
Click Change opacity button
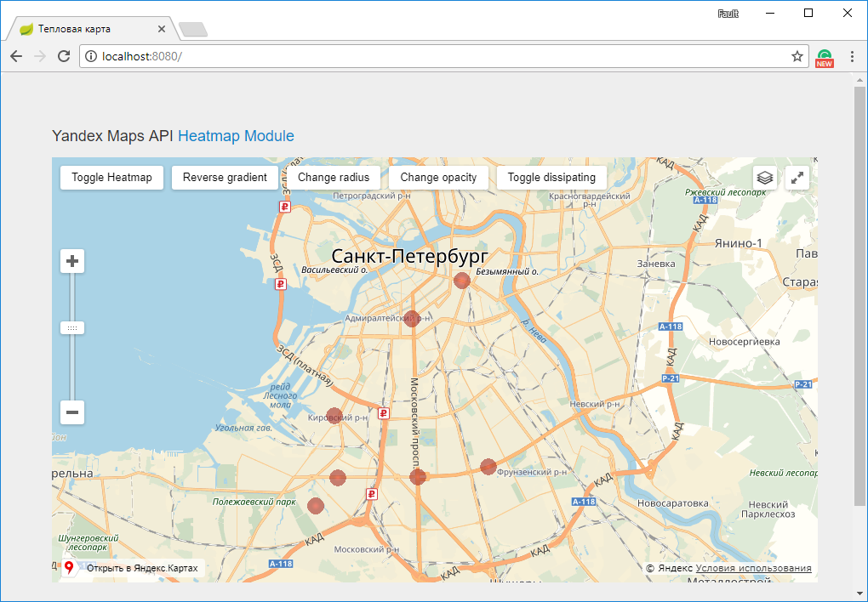tap(438, 178)
